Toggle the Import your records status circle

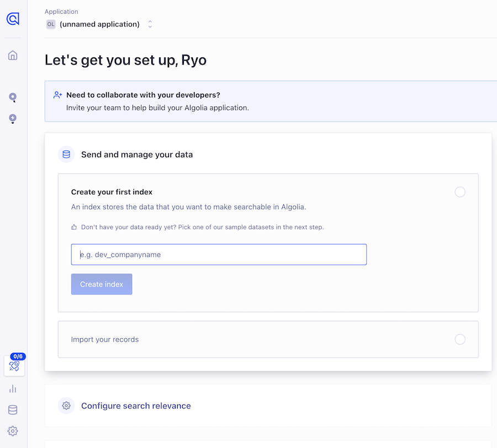(x=460, y=339)
